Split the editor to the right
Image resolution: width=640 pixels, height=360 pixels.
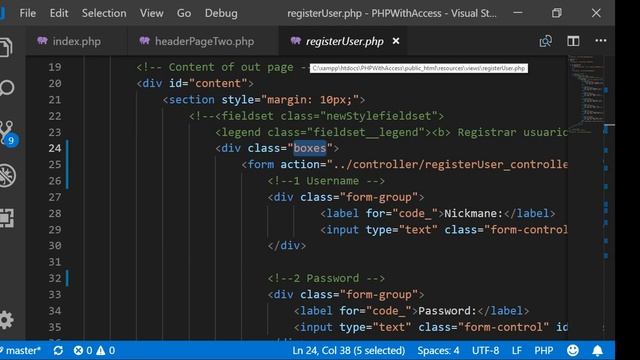(x=573, y=41)
